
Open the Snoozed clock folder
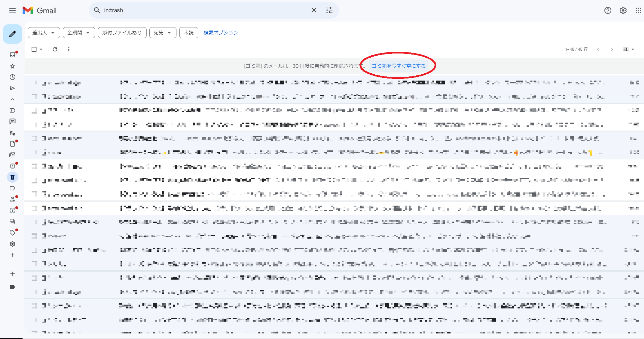tap(13, 77)
